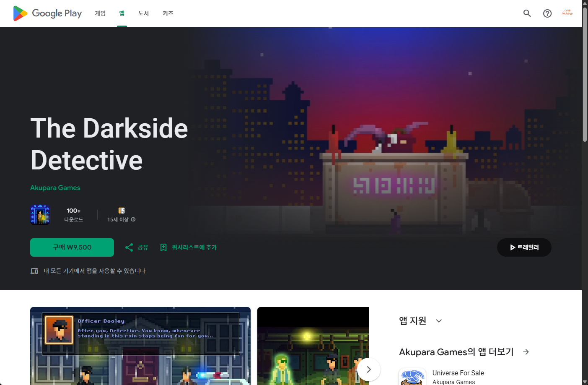Open the account profile avatar
This screenshot has width=588, height=385.
[567, 13]
